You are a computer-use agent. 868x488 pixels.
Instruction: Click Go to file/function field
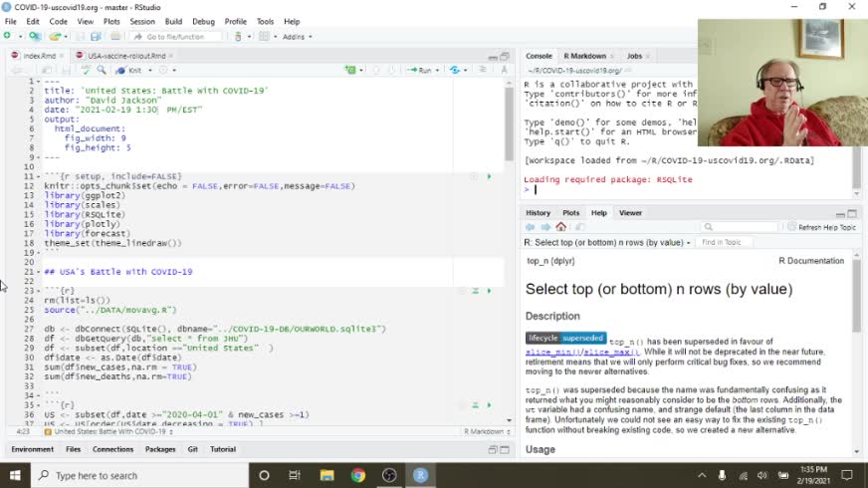176,37
